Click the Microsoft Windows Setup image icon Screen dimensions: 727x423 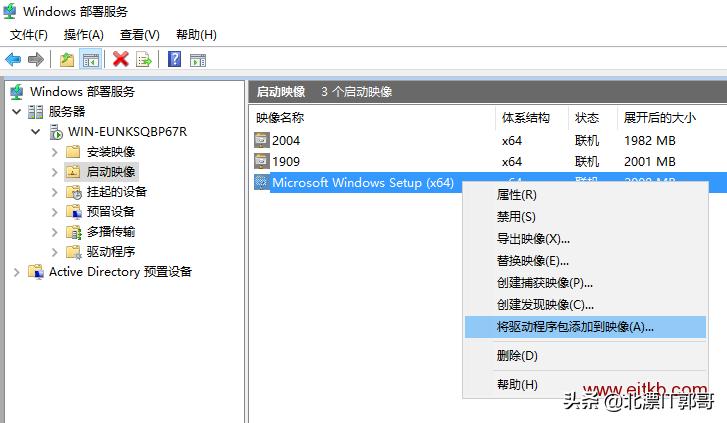pos(261,182)
